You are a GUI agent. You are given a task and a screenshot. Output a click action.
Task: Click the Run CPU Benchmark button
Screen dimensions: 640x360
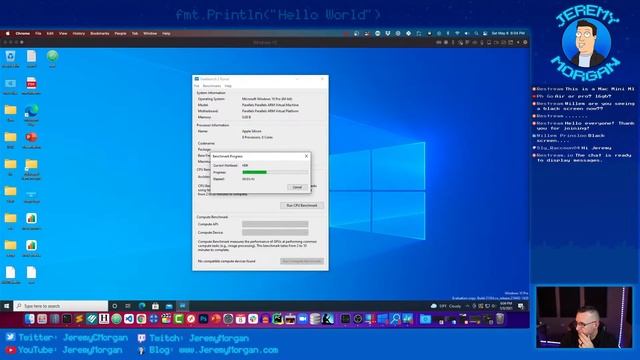point(302,205)
